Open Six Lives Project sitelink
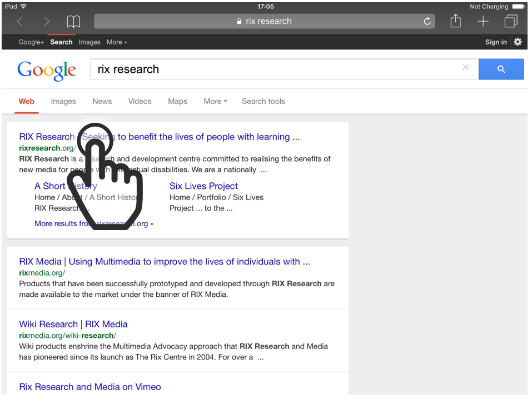This screenshot has height=399, width=532. tap(203, 186)
